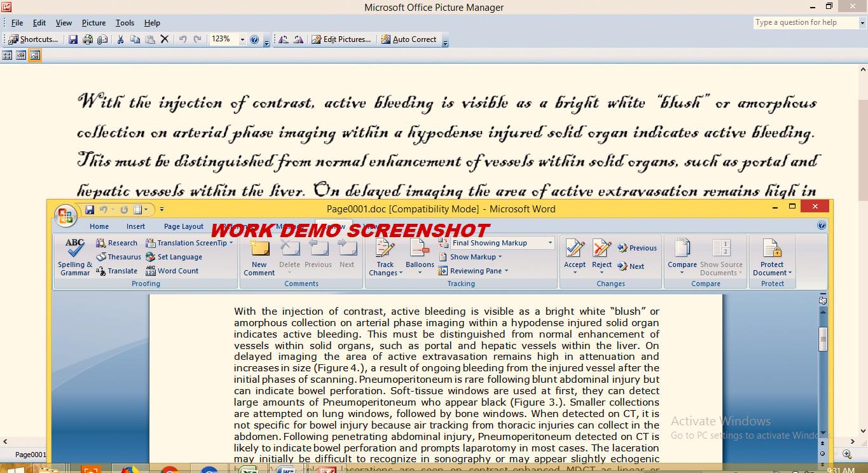Switch to the Page Layout tab
The height and width of the screenshot is (473, 868).
click(x=183, y=226)
